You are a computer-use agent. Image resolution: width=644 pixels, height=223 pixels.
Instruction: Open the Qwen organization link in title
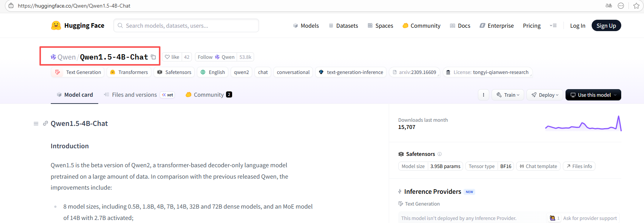click(66, 57)
